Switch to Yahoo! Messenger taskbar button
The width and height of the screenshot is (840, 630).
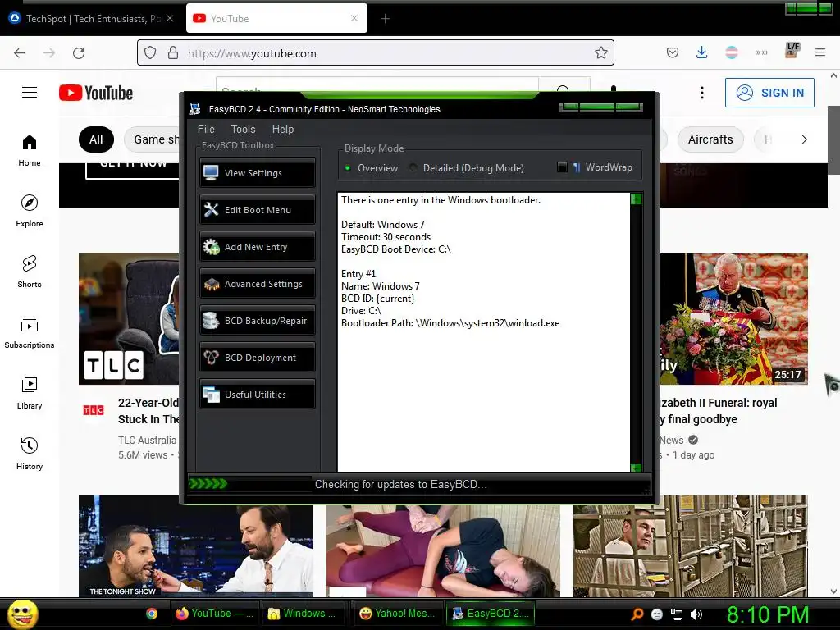tap(399, 614)
